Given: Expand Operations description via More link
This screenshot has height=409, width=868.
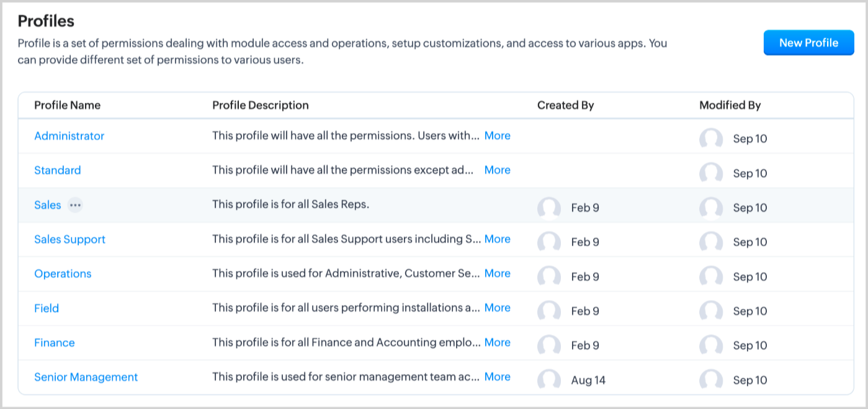Looking at the screenshot, I should 497,273.
